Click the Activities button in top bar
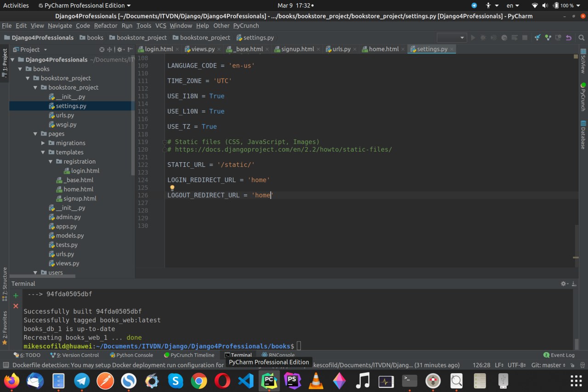Image resolution: width=588 pixels, height=392 pixels. pyautogui.click(x=16, y=6)
